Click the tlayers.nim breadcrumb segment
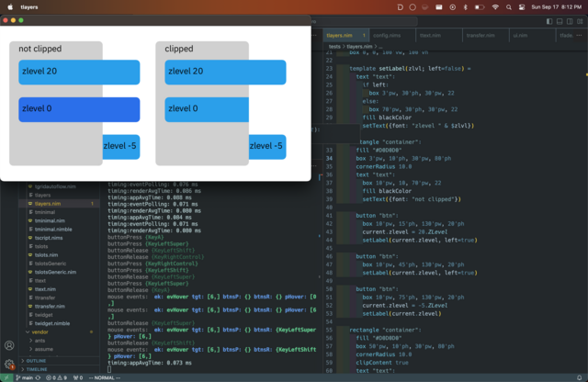Screen dimensions: 588x382 pos(359,47)
